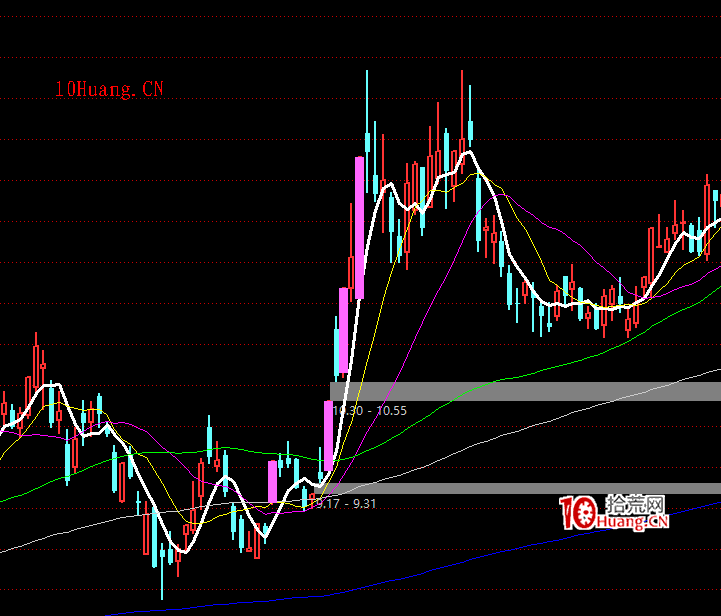Screen dimensions: 721x616
Task: Click the "10.30 - 10.55" price range label
Action: [x=369, y=411]
